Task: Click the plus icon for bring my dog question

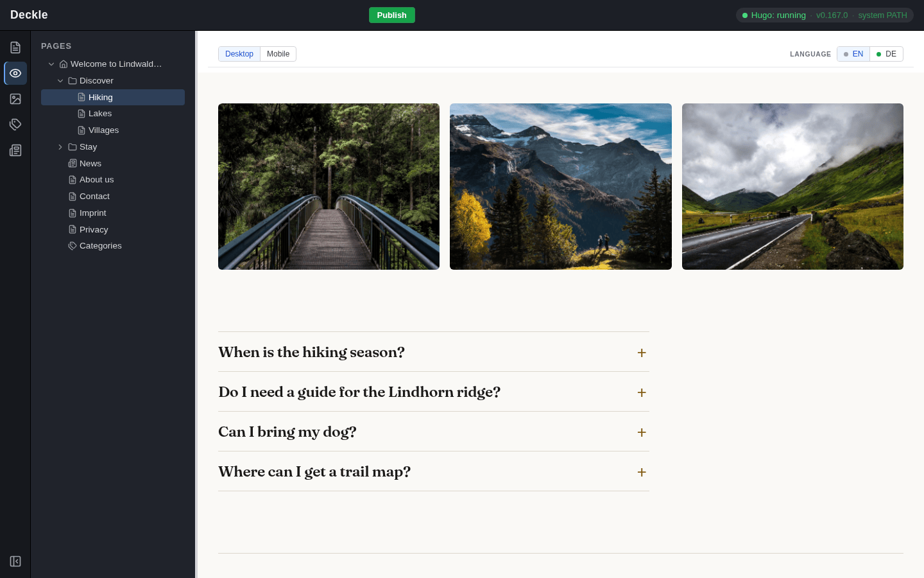Action: 642,432
